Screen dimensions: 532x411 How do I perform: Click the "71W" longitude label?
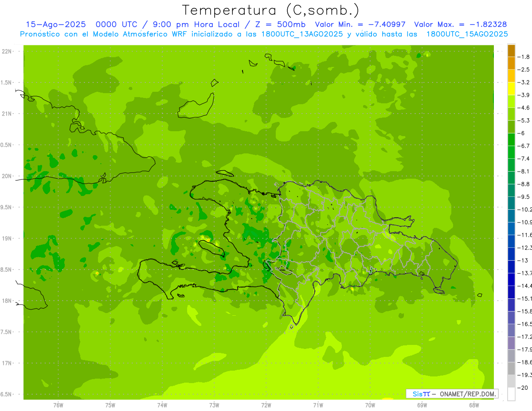tap(318, 405)
